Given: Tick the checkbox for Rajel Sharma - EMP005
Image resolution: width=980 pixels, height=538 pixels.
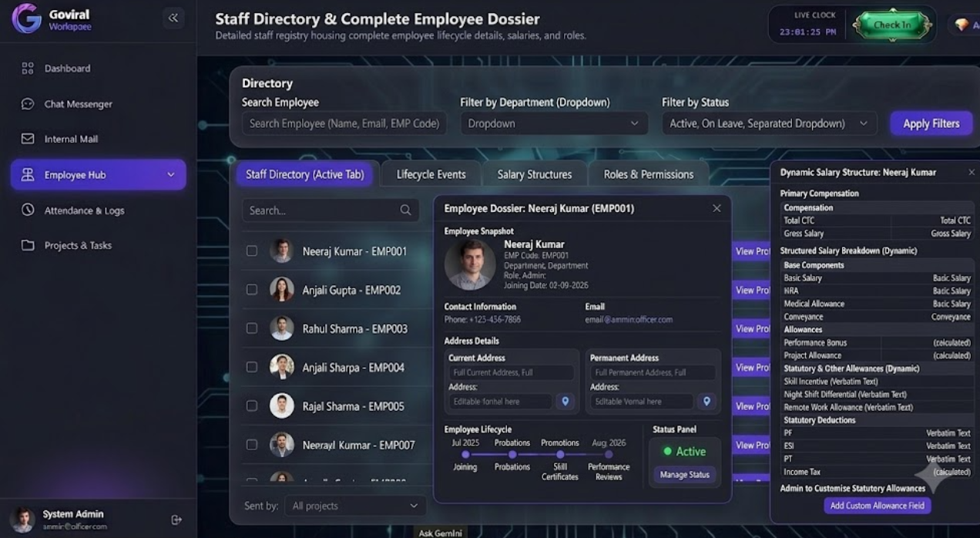Looking at the screenshot, I should 252,406.
